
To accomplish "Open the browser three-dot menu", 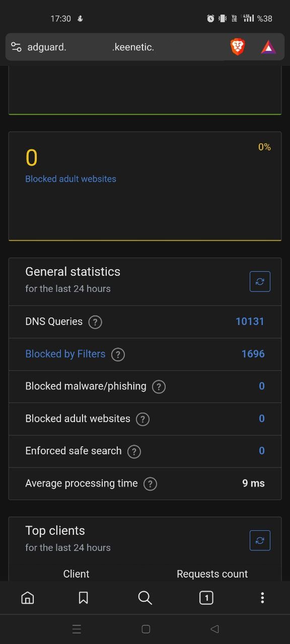I will [x=262, y=598].
